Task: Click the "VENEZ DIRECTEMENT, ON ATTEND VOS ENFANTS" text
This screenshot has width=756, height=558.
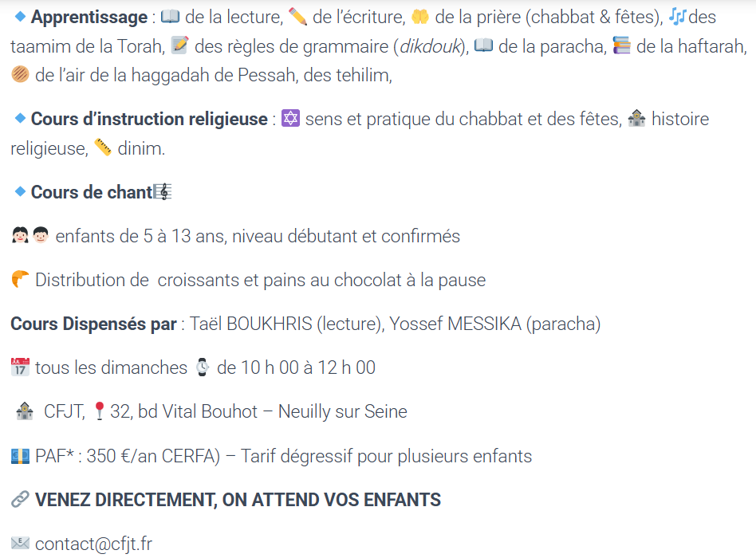Action: coord(238,500)
